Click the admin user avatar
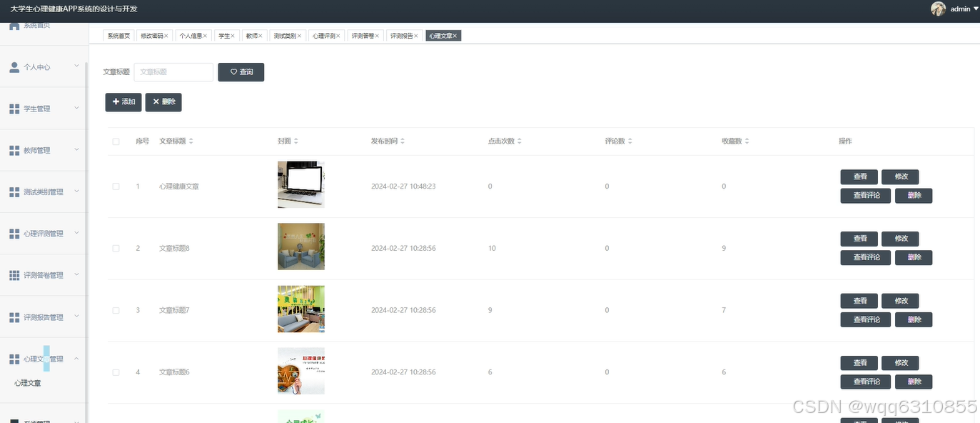The width and height of the screenshot is (980, 423). 938,9
